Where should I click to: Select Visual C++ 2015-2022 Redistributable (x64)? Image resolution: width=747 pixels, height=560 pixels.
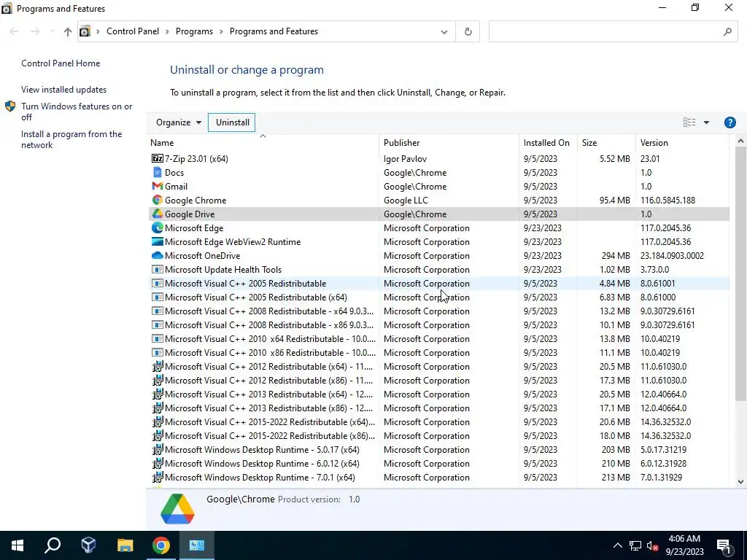[x=438, y=422]
